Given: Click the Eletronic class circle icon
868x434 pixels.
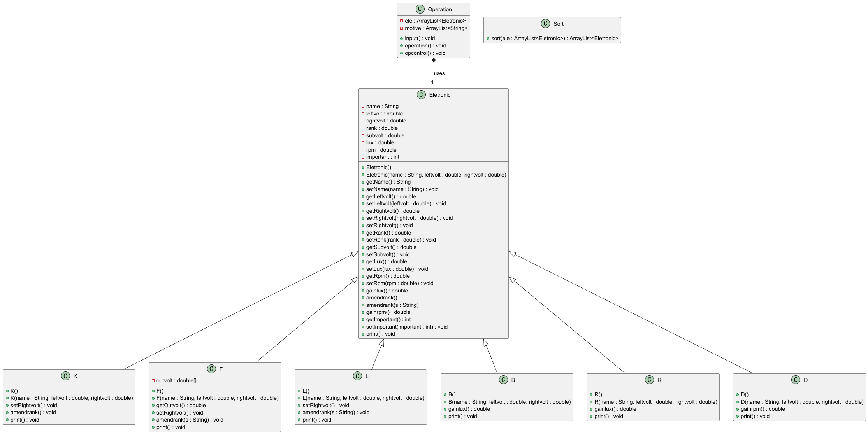Looking at the screenshot, I should pos(421,95).
